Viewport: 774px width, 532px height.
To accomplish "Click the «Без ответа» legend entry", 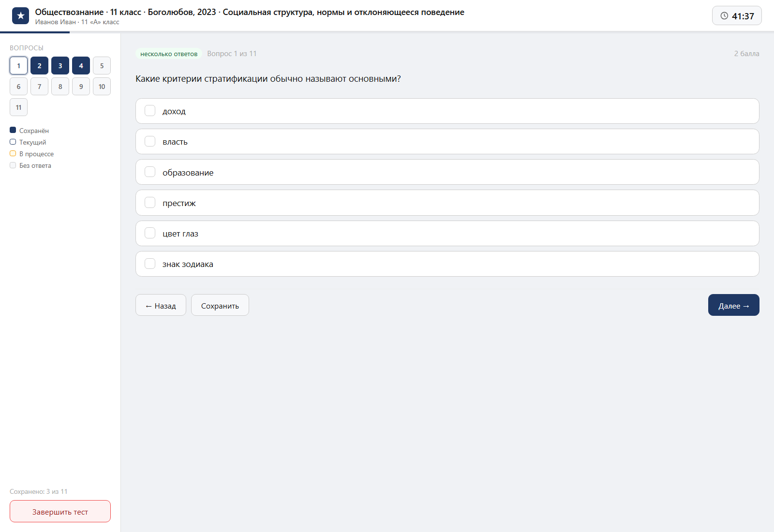I will pyautogui.click(x=30, y=165).
